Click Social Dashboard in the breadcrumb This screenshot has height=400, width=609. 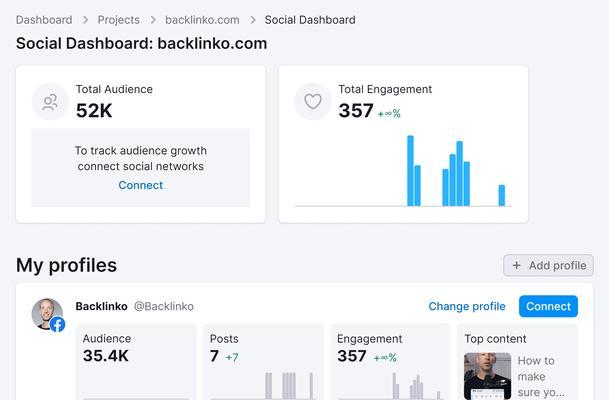click(310, 20)
